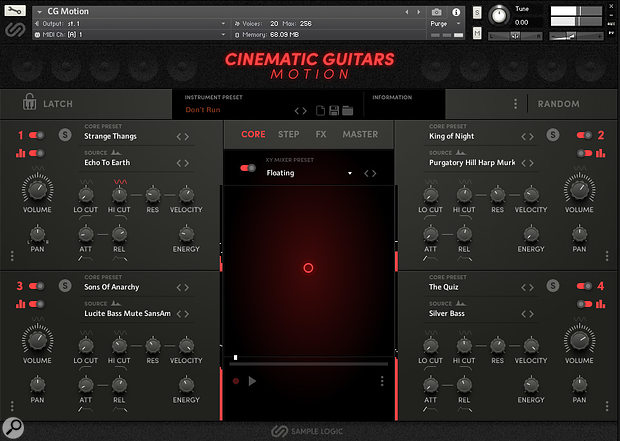Image resolution: width=620 pixels, height=441 pixels.
Task: Record XY mixer motion
Action: point(236,381)
